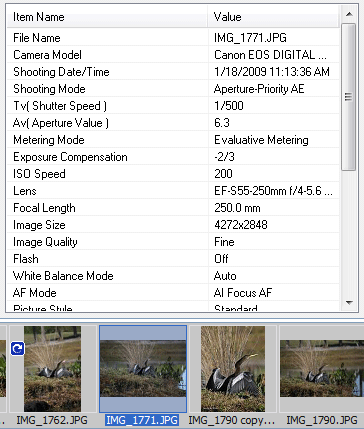
Task: Click the 1/500 shutter speed value
Action: click(x=229, y=106)
